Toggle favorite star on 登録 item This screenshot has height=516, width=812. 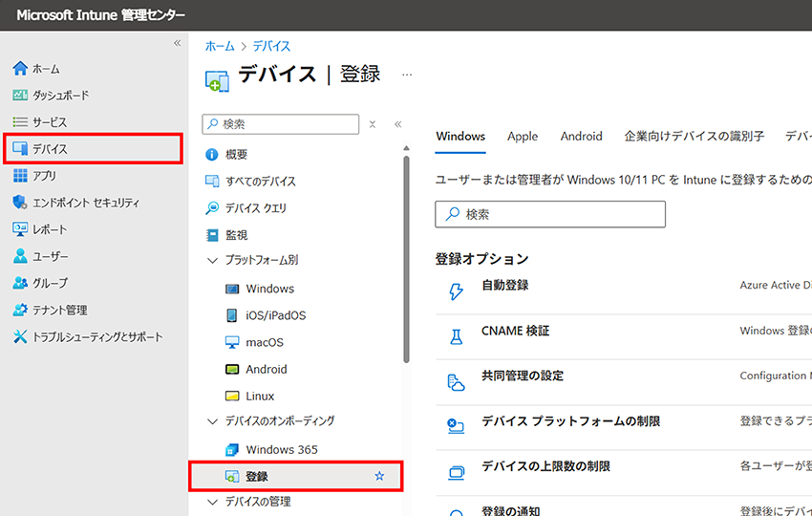coord(379,476)
